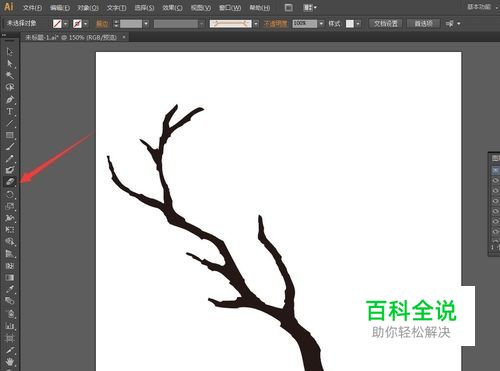
Task: Select the Artboard tool
Action: click(x=10, y=338)
